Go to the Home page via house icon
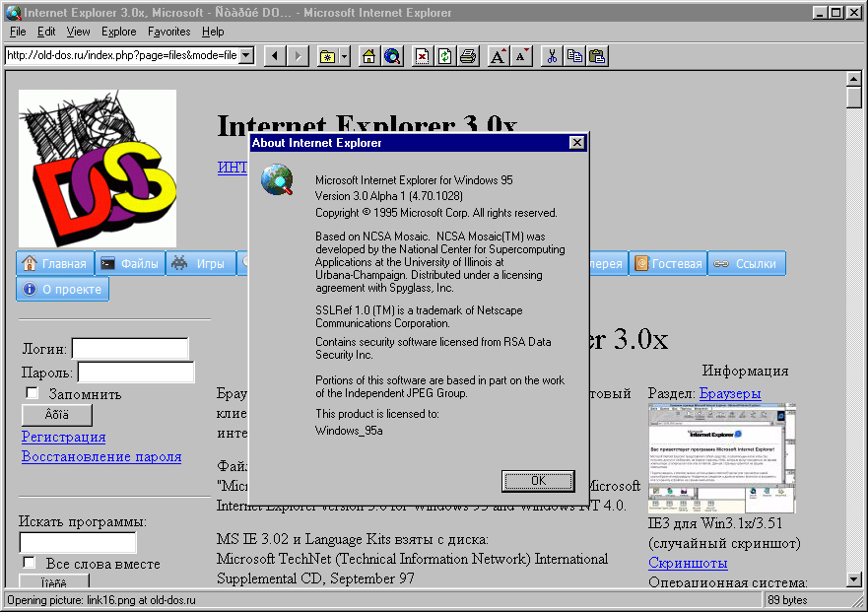 (369, 56)
